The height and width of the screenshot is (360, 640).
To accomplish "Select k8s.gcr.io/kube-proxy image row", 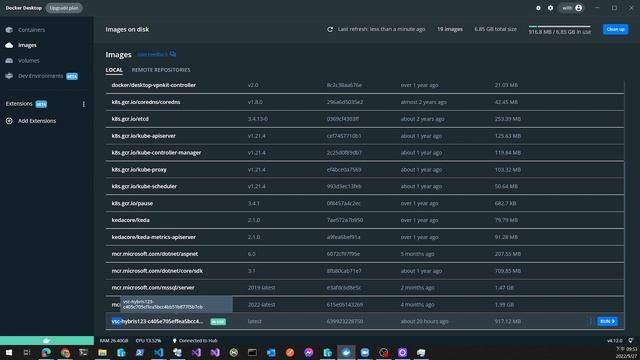I will (x=364, y=169).
